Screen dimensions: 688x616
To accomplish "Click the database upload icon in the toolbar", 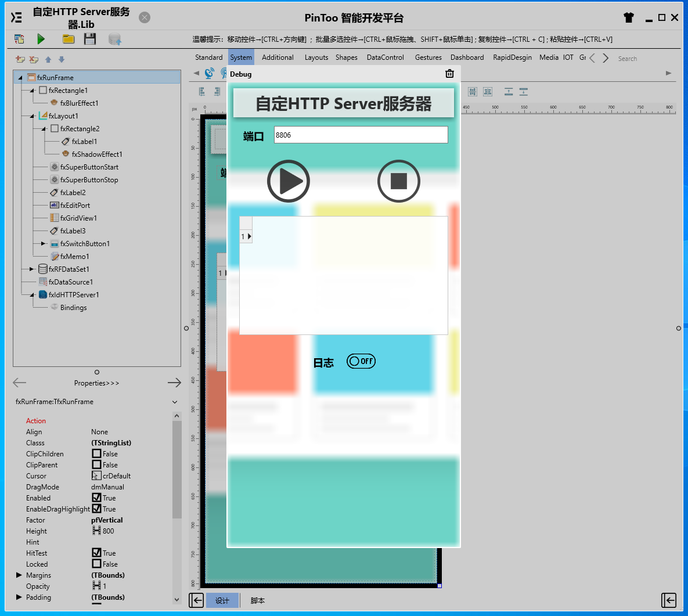I will coord(115,39).
